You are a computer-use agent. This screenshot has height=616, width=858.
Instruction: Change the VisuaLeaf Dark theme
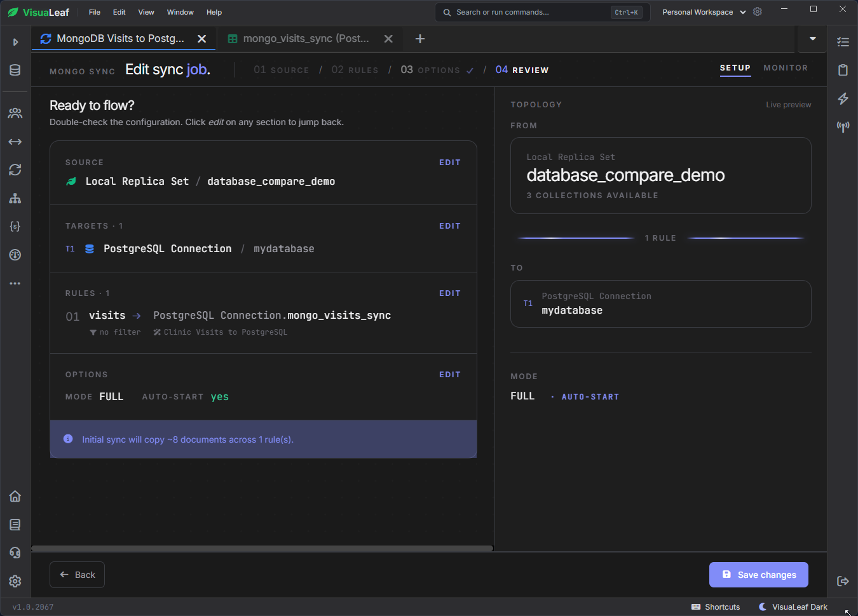click(793, 607)
